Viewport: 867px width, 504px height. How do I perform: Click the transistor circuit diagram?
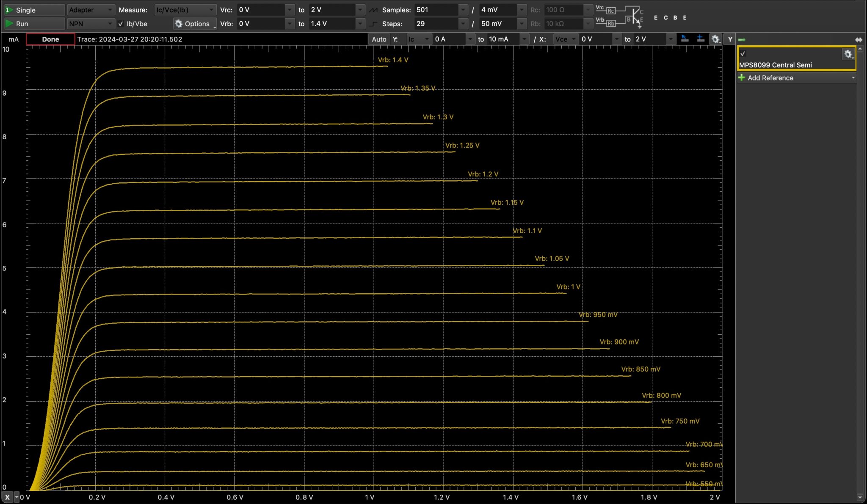pyautogui.click(x=620, y=17)
